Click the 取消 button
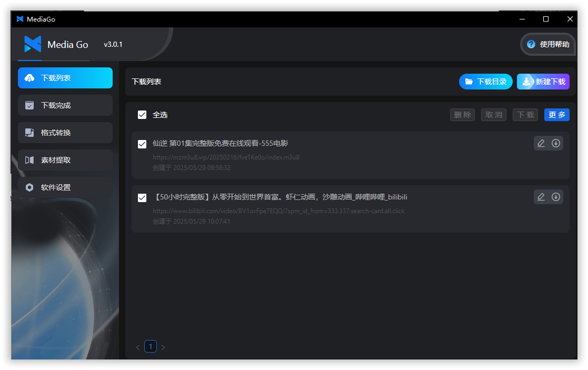The width and height of the screenshot is (588, 370). click(x=494, y=115)
